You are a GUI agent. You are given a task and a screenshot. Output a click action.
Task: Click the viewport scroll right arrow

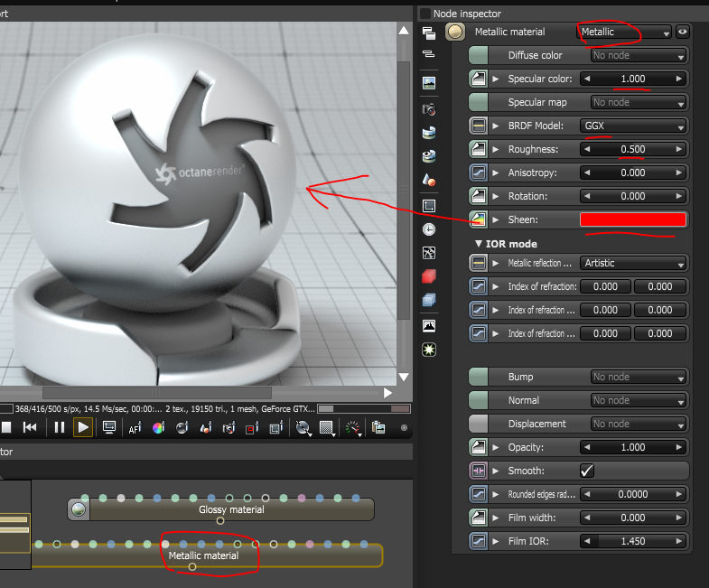tap(387, 393)
